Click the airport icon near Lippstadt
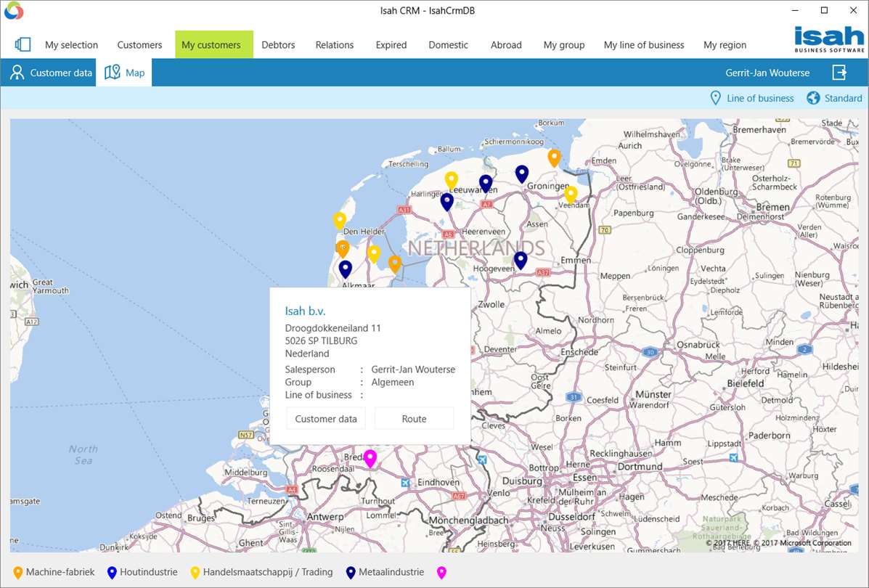869x588 pixels. pyautogui.click(x=733, y=457)
